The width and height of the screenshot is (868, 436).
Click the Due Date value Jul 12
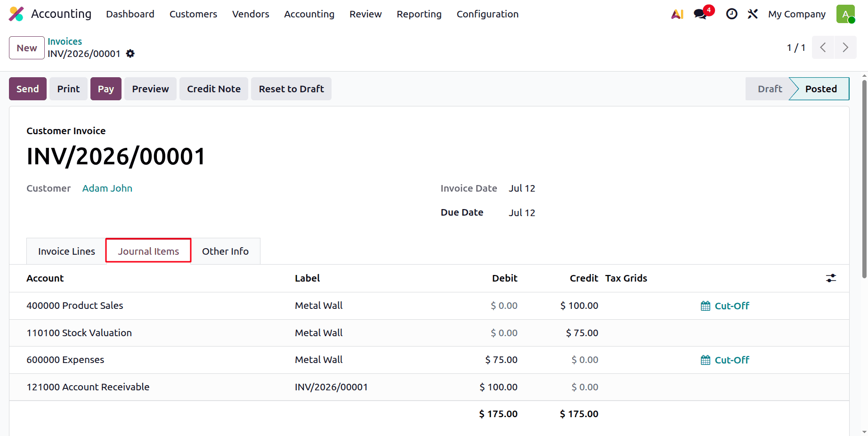tap(522, 213)
